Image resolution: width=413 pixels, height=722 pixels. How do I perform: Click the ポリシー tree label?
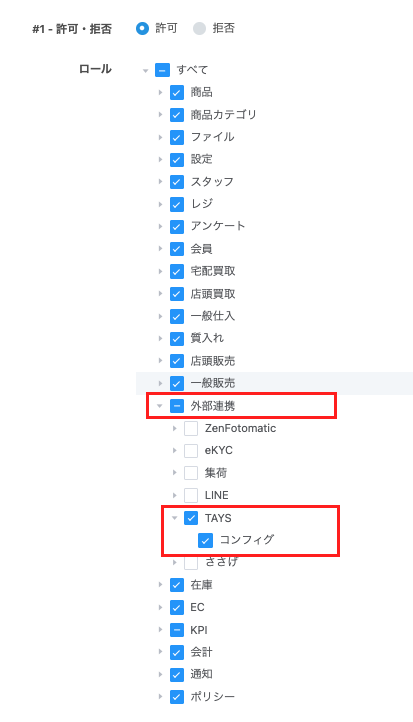click(x=213, y=697)
